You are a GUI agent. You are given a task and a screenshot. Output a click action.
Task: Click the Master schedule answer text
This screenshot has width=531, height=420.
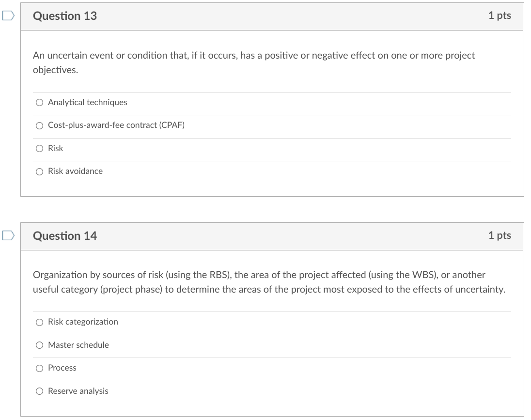(78, 345)
